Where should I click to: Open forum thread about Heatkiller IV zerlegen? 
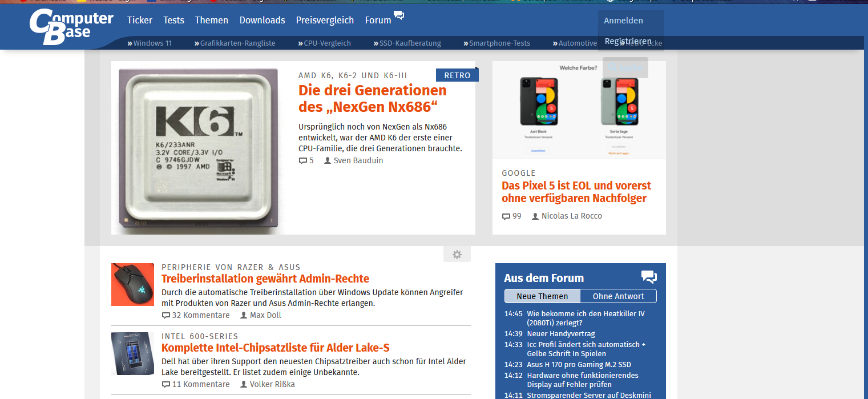click(586, 319)
